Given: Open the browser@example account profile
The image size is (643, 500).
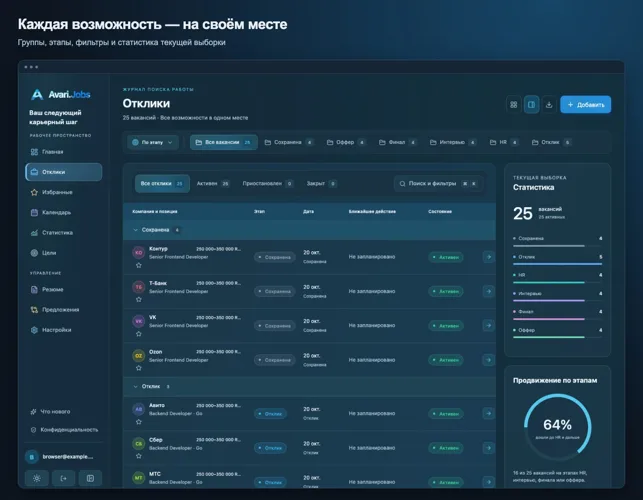Looking at the screenshot, I should click(64, 457).
